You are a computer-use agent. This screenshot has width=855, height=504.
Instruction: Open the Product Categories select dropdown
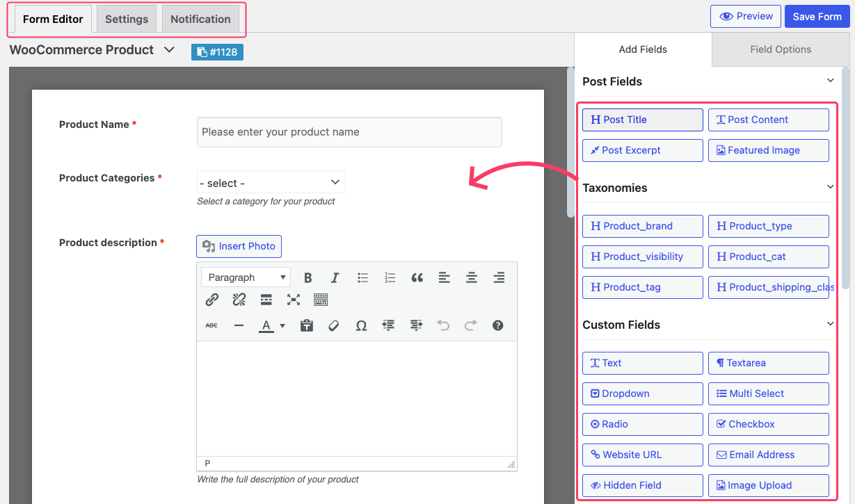[271, 182]
